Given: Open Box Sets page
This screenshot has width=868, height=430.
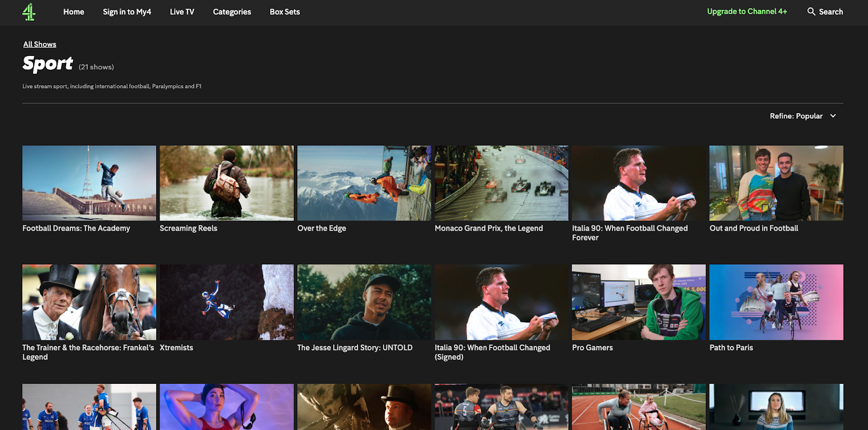Looking at the screenshot, I should [x=284, y=12].
